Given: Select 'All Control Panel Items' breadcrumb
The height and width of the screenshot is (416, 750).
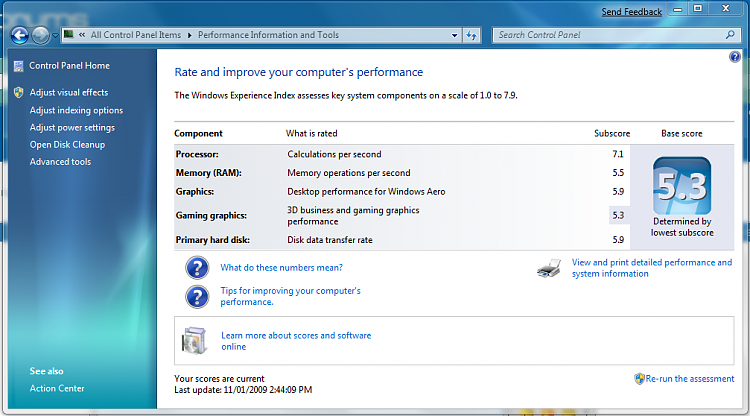Looking at the screenshot, I should tap(136, 35).
